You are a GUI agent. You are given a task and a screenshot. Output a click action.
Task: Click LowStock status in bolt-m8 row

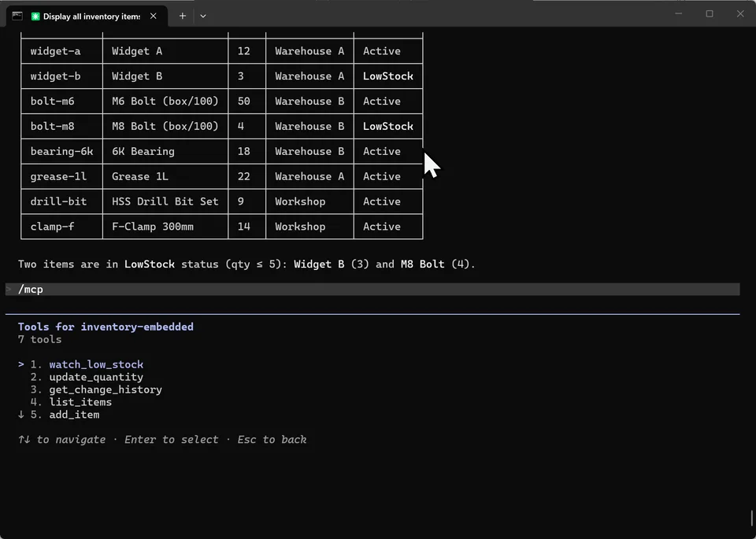(388, 126)
